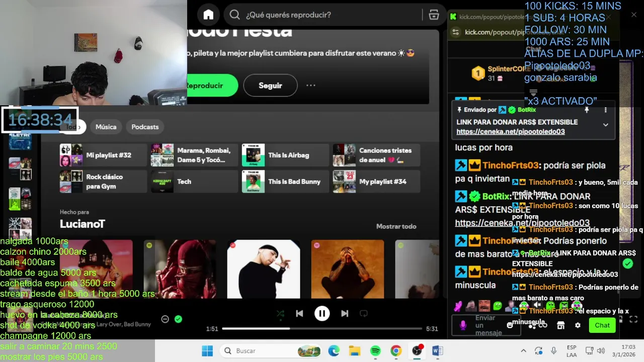The width and height of the screenshot is (644, 362).
Task: Select the green blob smiling emote
Action: click(x=497, y=306)
